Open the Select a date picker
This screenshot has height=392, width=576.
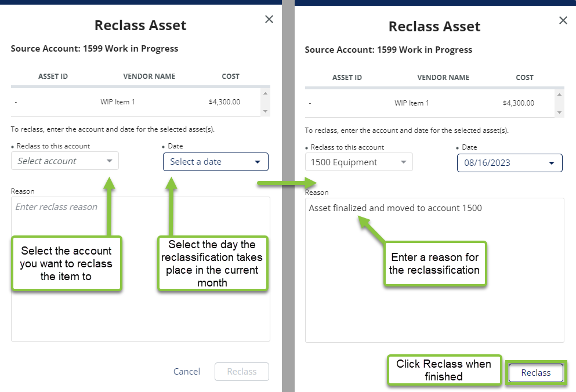click(216, 162)
